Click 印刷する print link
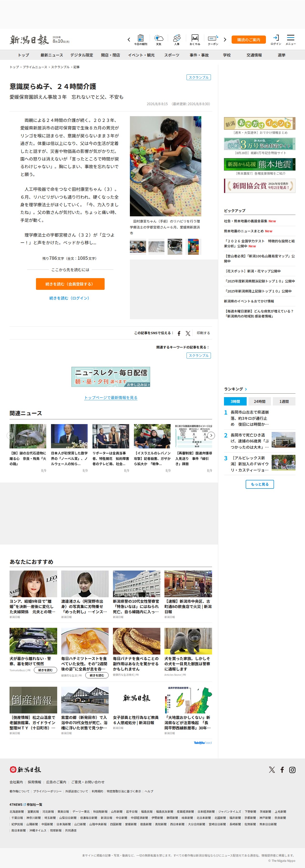This screenshot has width=305, height=868. [203, 333]
